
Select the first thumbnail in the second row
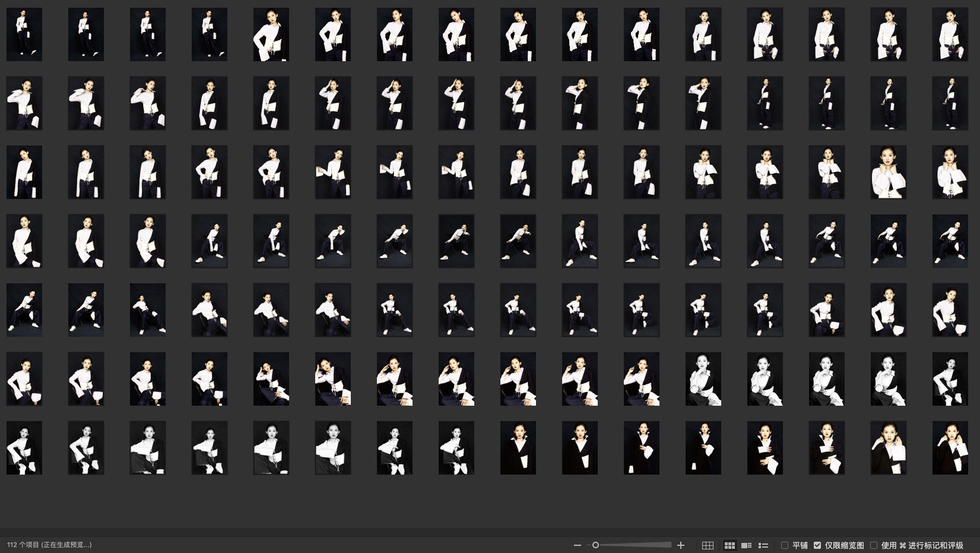[x=24, y=103]
